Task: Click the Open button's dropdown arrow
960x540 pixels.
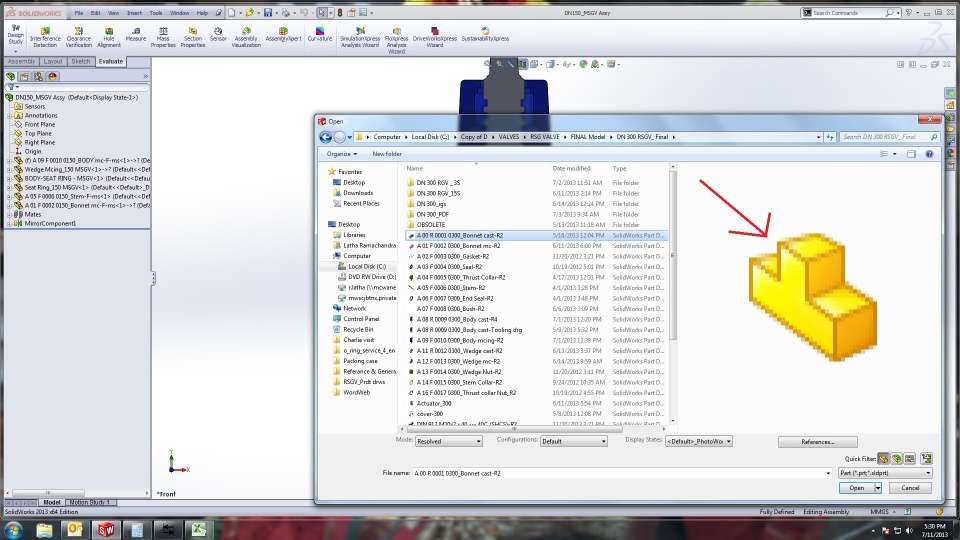Action: tap(878, 488)
